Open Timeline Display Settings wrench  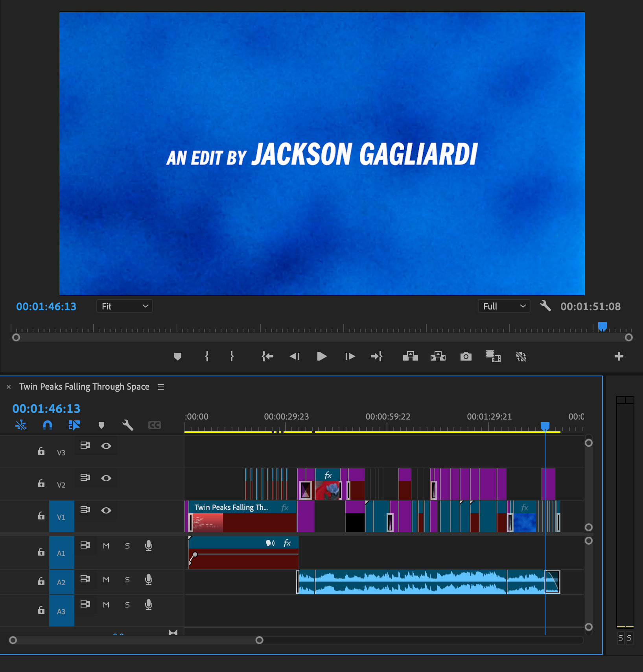tap(128, 425)
